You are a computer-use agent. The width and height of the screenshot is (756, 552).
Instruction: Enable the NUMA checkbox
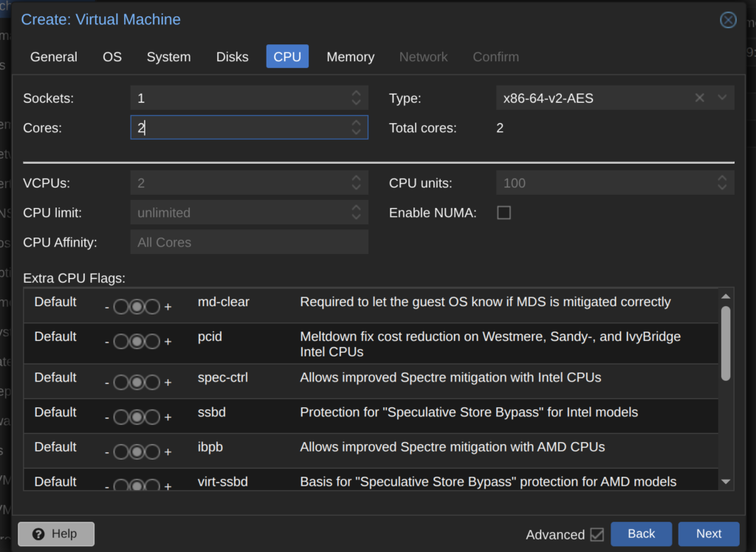pos(504,213)
